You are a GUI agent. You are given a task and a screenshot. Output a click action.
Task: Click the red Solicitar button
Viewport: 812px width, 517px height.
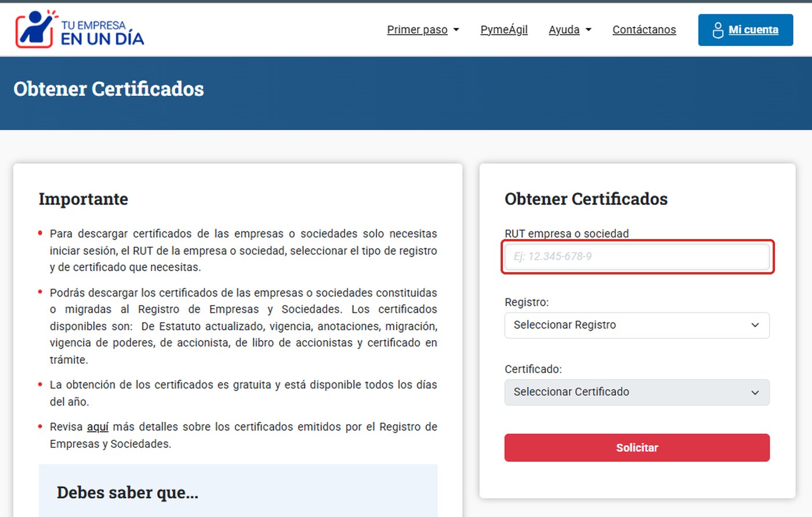pos(637,447)
